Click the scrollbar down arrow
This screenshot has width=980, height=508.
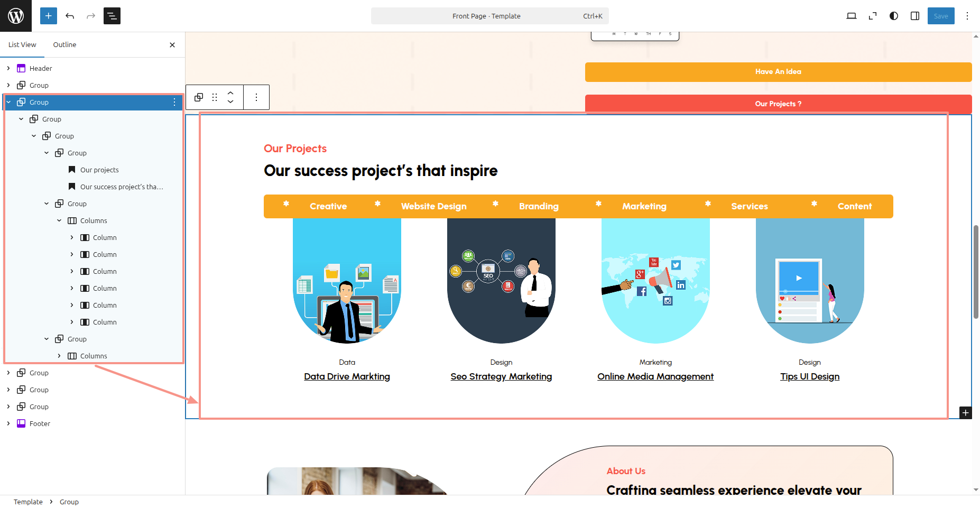976,490
